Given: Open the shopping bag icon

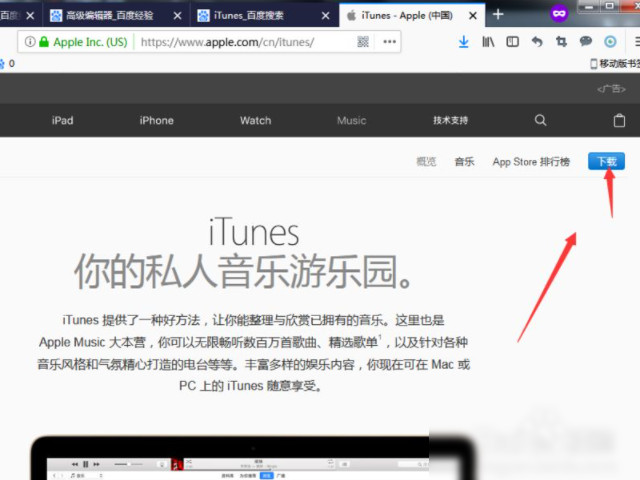Looking at the screenshot, I should (x=619, y=120).
